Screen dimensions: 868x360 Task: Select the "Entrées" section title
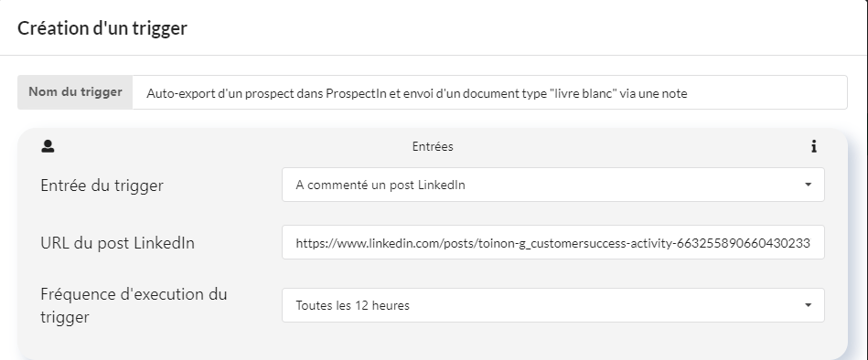(433, 146)
